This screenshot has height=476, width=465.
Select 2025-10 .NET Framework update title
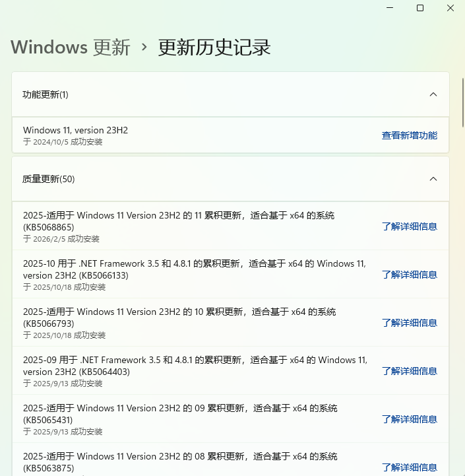pos(195,269)
